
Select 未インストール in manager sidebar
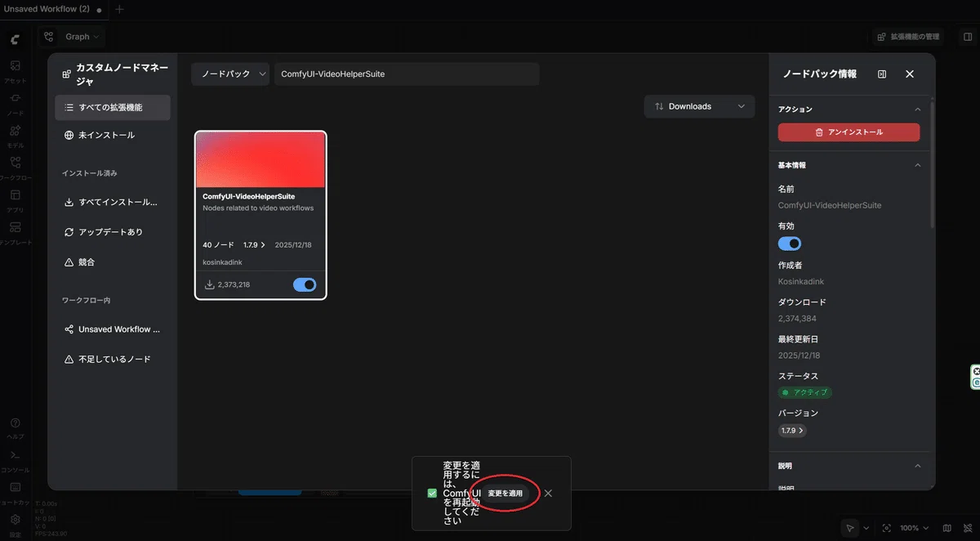pyautogui.click(x=113, y=135)
